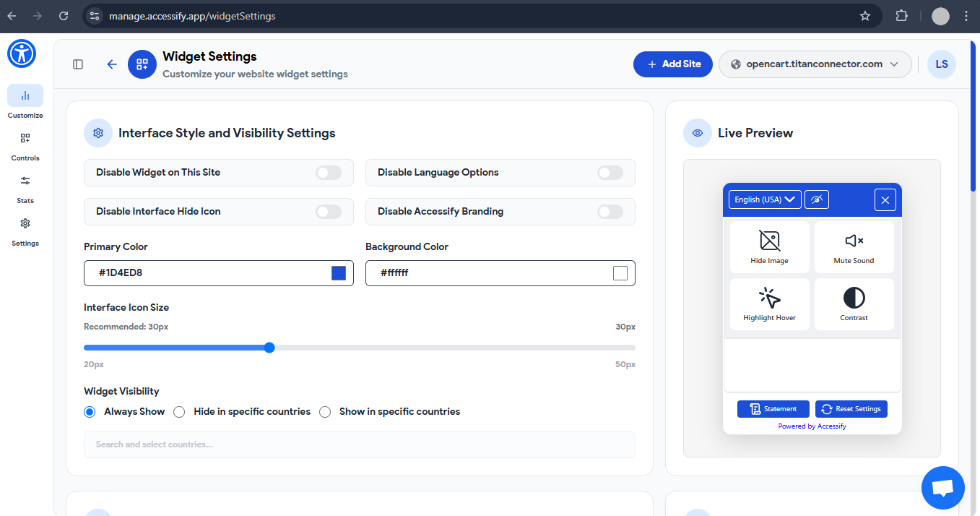Toggle Disable Widget on This Site

click(x=328, y=173)
